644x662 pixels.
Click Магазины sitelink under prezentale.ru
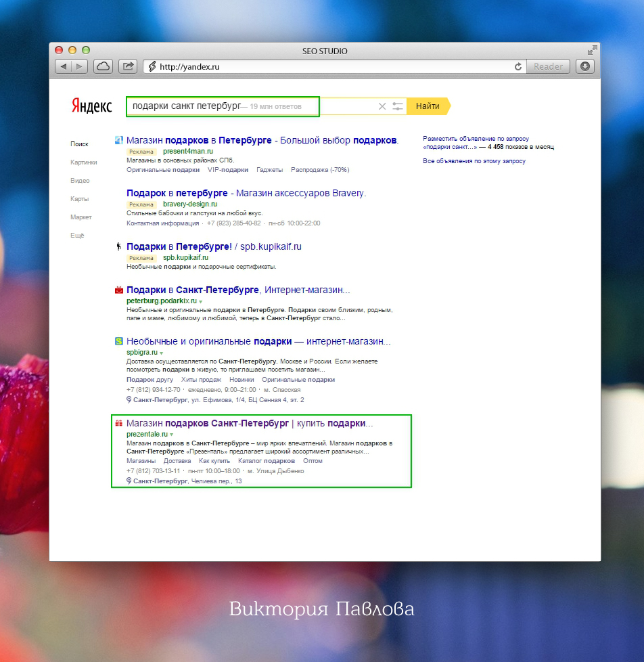pyautogui.click(x=141, y=460)
